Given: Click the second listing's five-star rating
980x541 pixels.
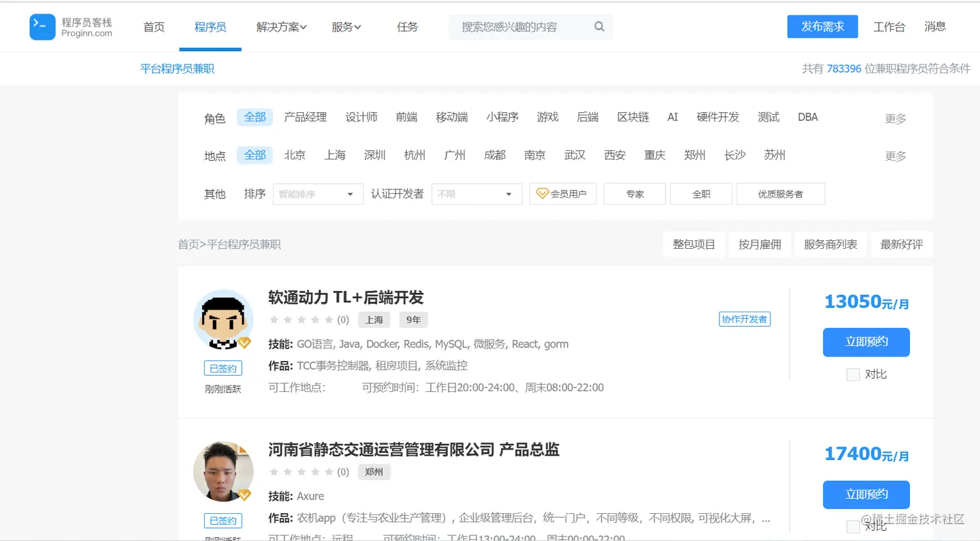Looking at the screenshot, I should point(301,472).
